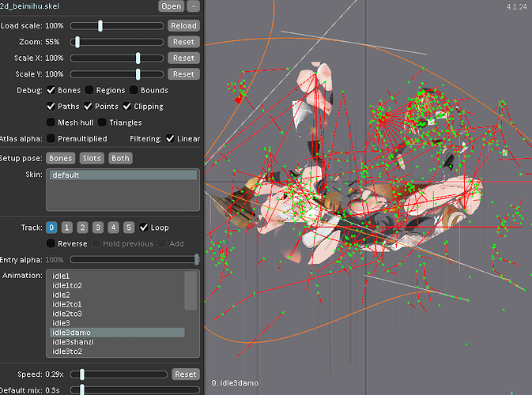Select animation idle3
Screen dimensions: 532x395
pos(117,323)
